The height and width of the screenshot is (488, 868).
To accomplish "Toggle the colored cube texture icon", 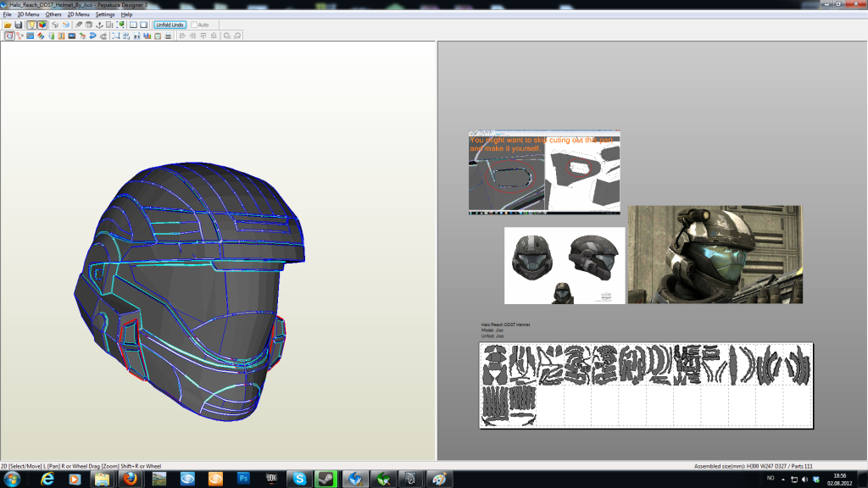I will click(42, 25).
